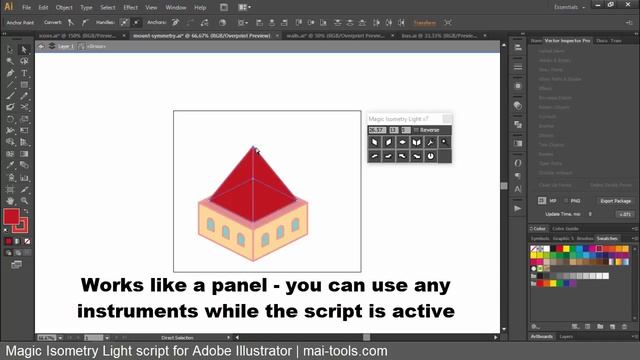
Task: Select the Rotate tool
Action: click(10, 119)
